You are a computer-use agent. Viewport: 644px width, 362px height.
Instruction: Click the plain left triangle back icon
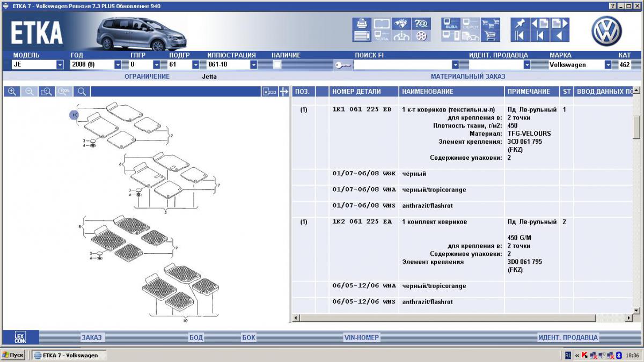tap(559, 36)
